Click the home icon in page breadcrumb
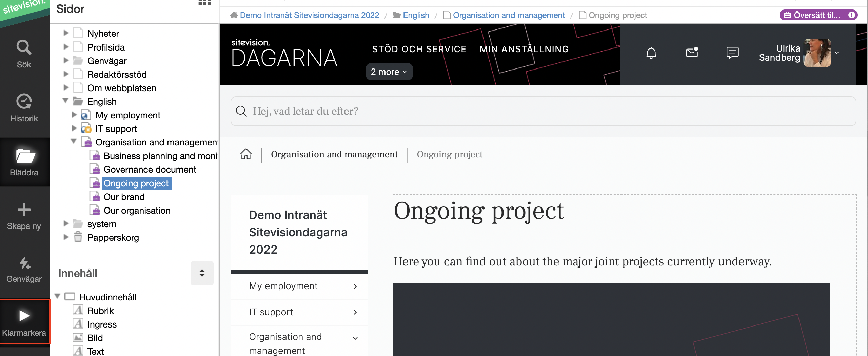This screenshot has width=868, height=356. tap(246, 154)
